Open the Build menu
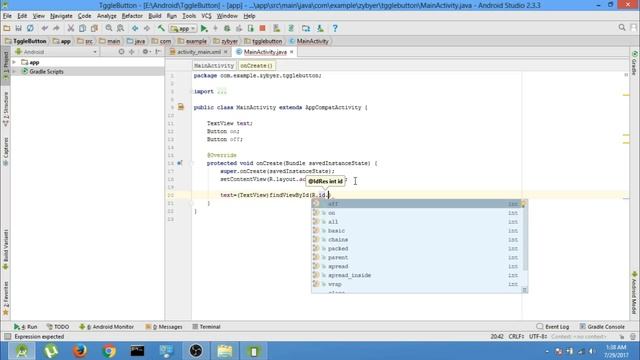This screenshot has height=360, width=640. point(154,16)
